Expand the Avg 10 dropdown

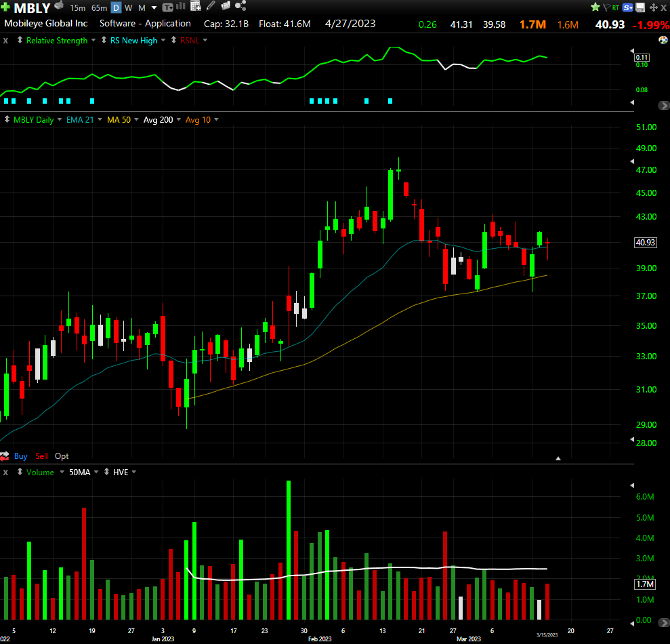[216, 120]
